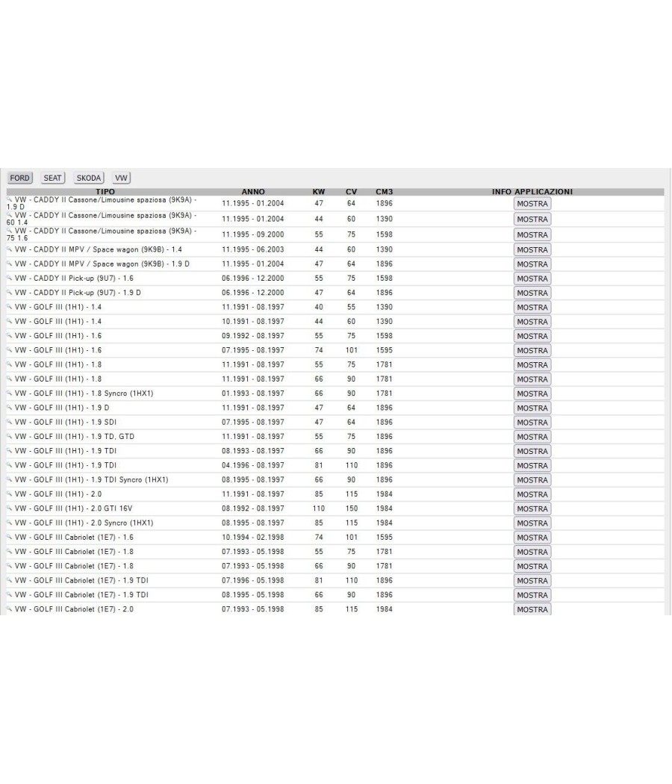Show applications for CADDY II MPV 1.4
This screenshot has height=784, width=672.
click(532, 249)
